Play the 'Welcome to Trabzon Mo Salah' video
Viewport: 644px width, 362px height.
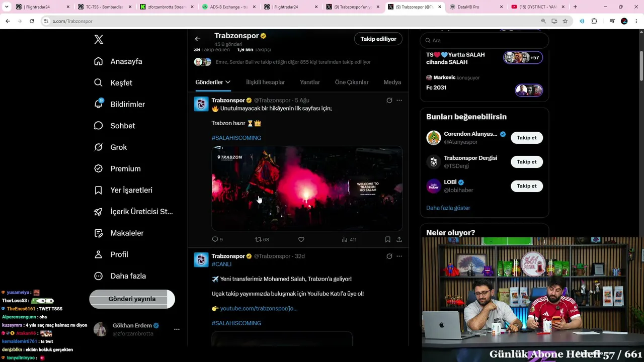tap(307, 189)
